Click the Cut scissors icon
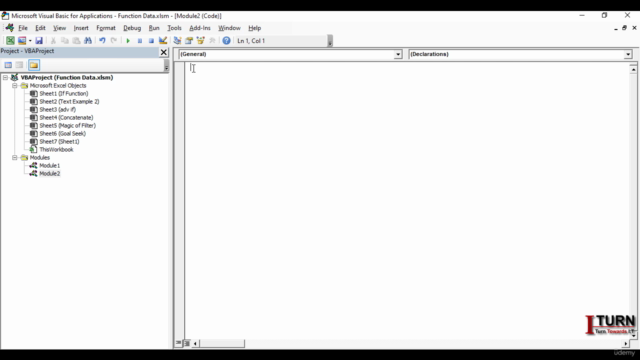 click(x=53, y=40)
